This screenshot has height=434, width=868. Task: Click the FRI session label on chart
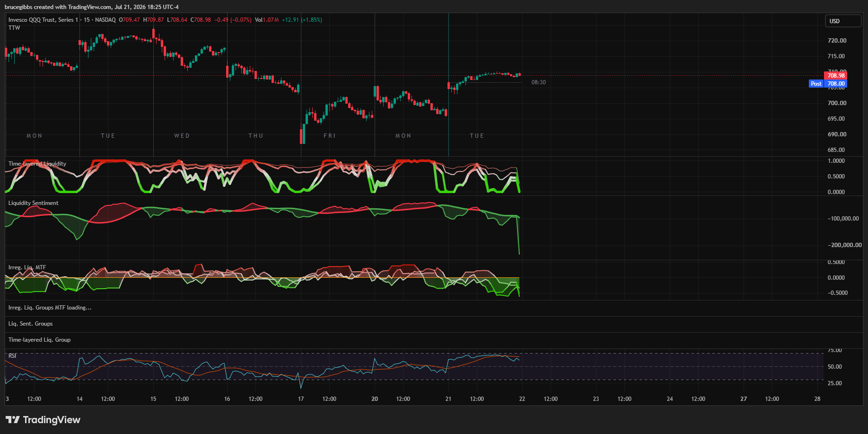(329, 136)
